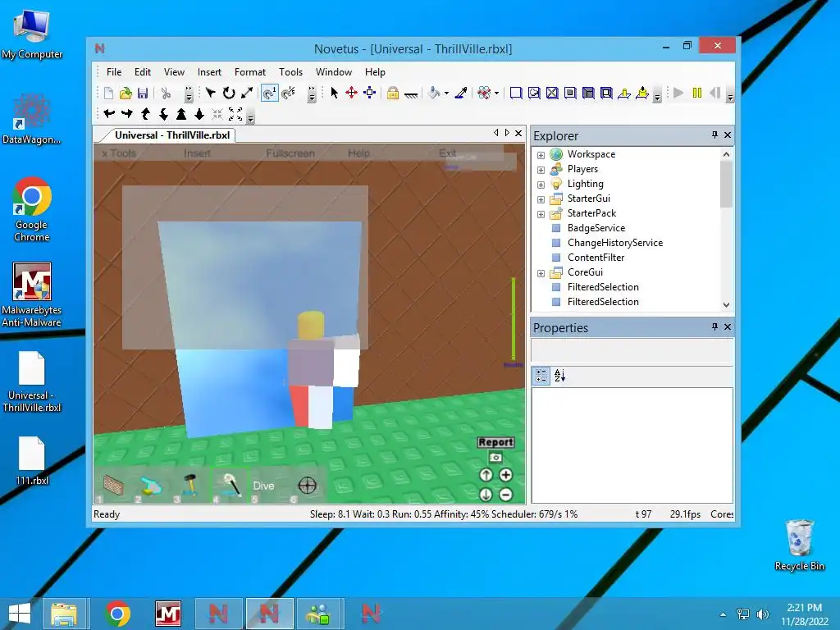Open the Insert menu
This screenshot has height=630, width=840.
209,72
